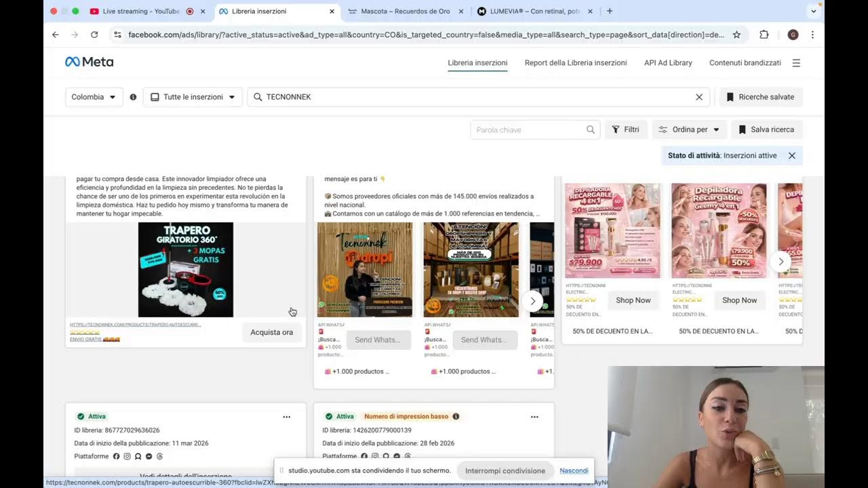868x488 pixels.
Task: Click Instagram platform icon on ad 867727029636026
Action: click(x=127, y=456)
